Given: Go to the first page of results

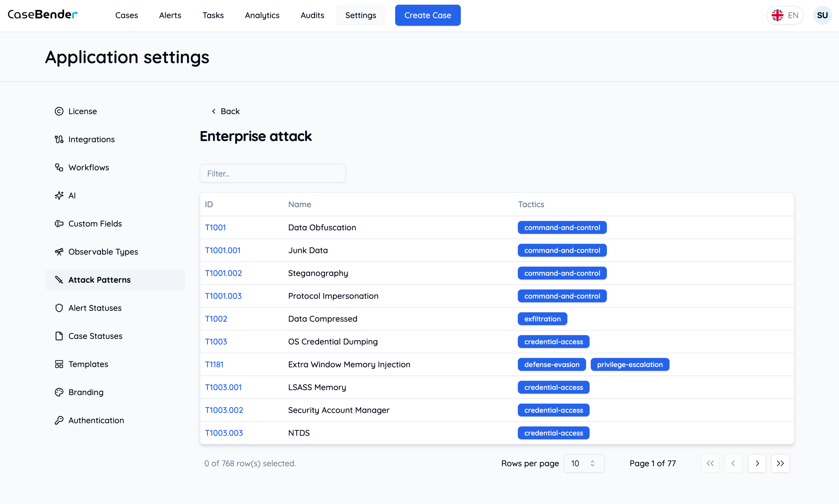Looking at the screenshot, I should 710,463.
